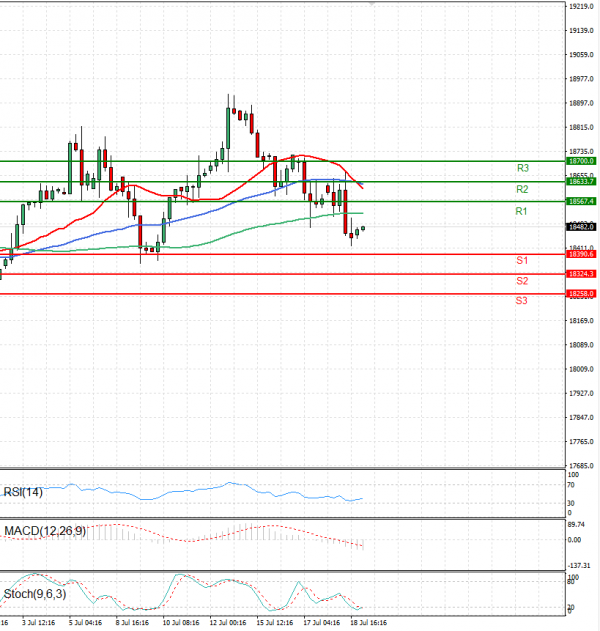Click the RSI(14) indicator title
This screenshot has height=631, width=600.
[24, 492]
